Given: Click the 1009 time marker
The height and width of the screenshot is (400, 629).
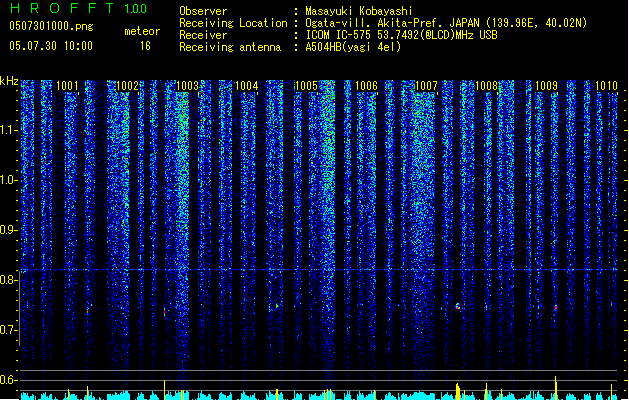Looking at the screenshot, I should 546,86.
